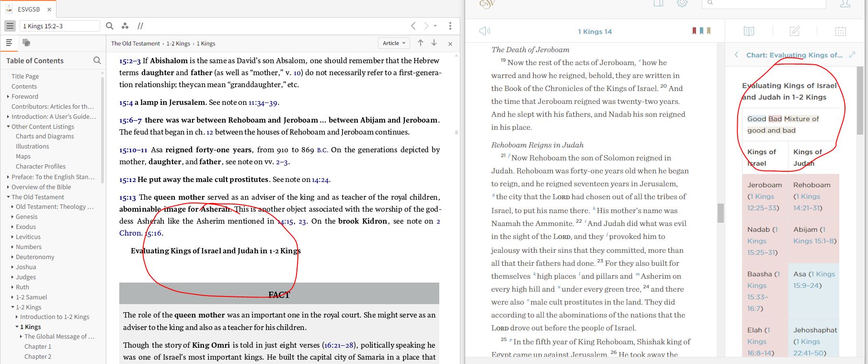Click The Old Testament breadcrumb link
The height and width of the screenshot is (364, 868).
pyautogui.click(x=136, y=43)
